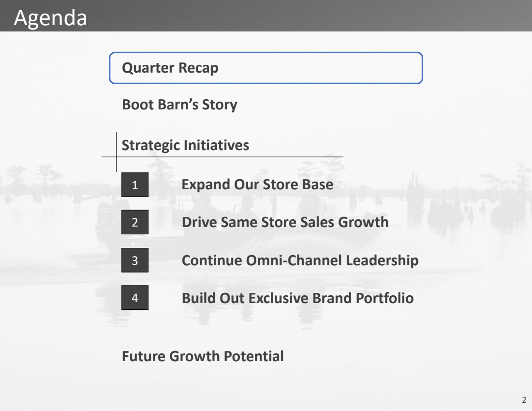Select the number 2 square badge
The height and width of the screenshot is (411, 532).
tap(135, 223)
